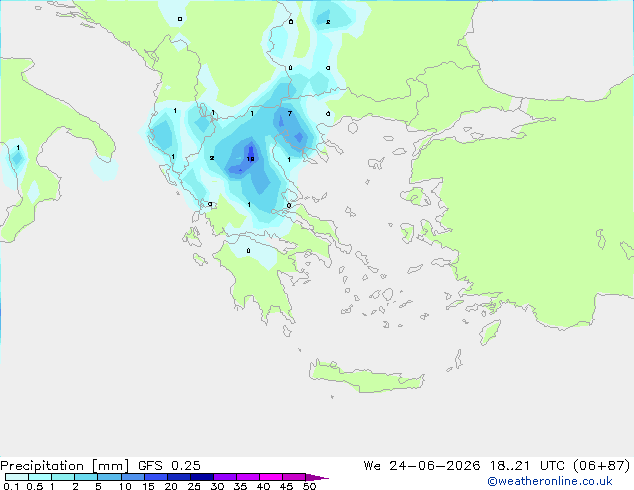Pick the 20–25 mm legend swatch

179,477
